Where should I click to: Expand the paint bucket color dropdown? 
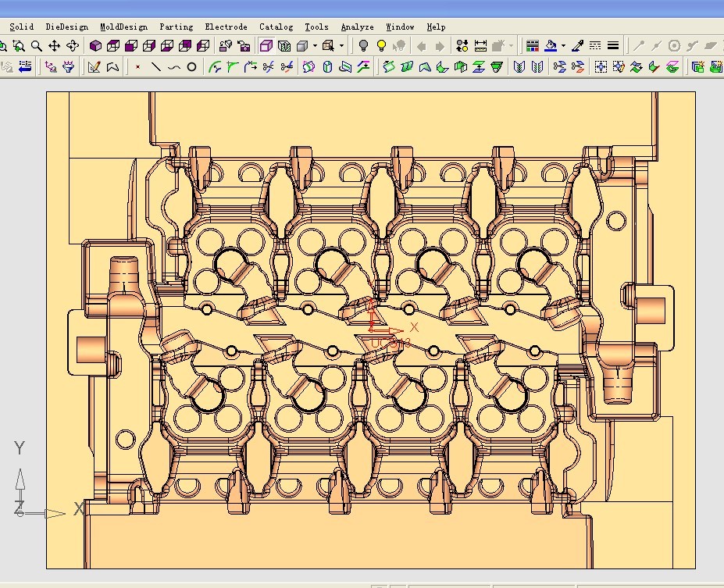point(563,46)
